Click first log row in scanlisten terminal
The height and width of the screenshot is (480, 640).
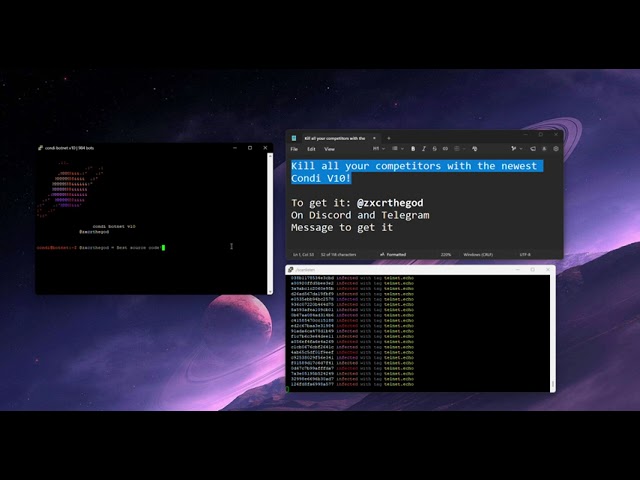tap(352, 278)
